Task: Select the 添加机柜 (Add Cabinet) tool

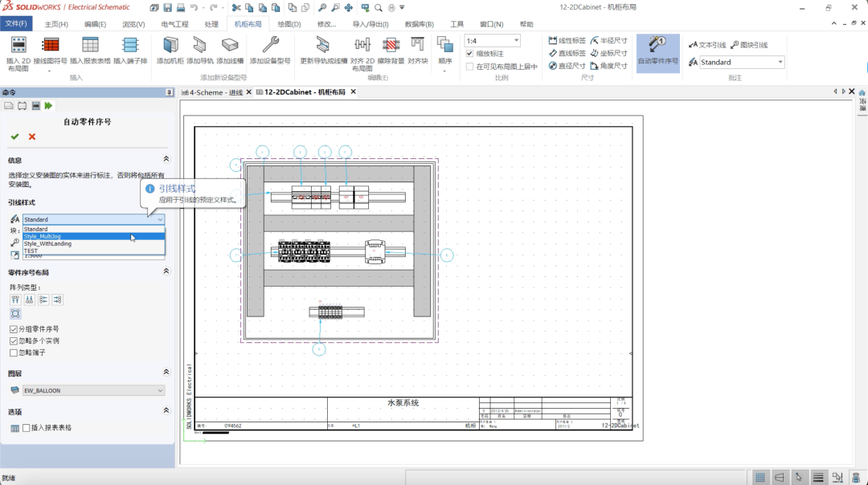Action: point(170,46)
